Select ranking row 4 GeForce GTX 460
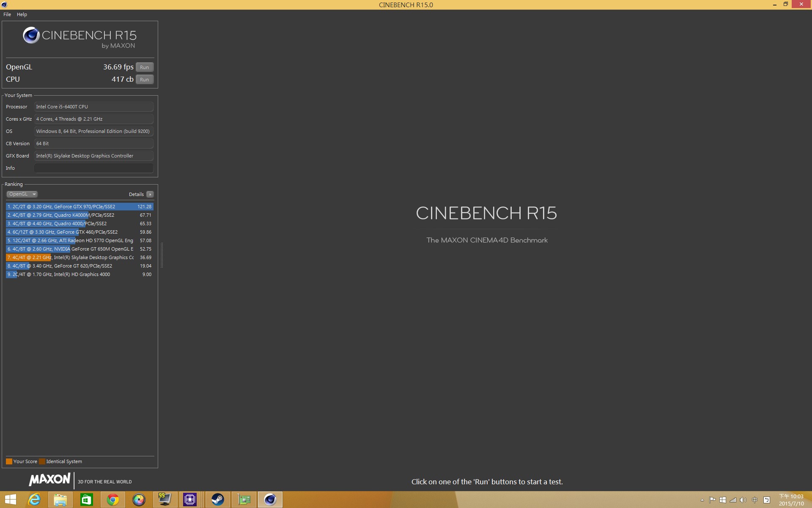The width and height of the screenshot is (812, 508). click(80, 232)
